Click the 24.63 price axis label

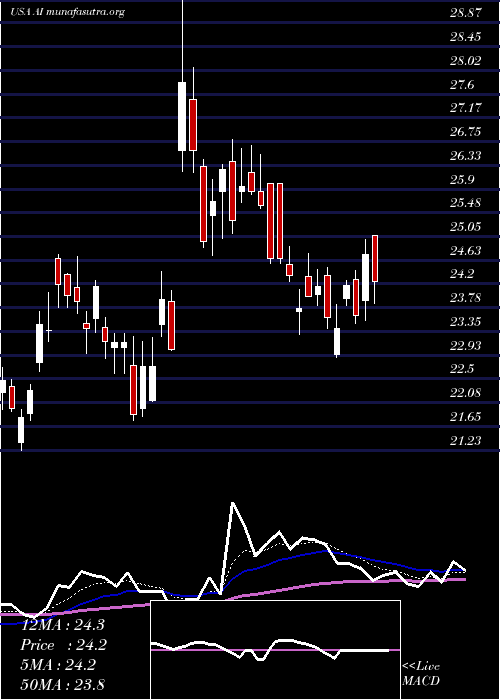(466, 251)
